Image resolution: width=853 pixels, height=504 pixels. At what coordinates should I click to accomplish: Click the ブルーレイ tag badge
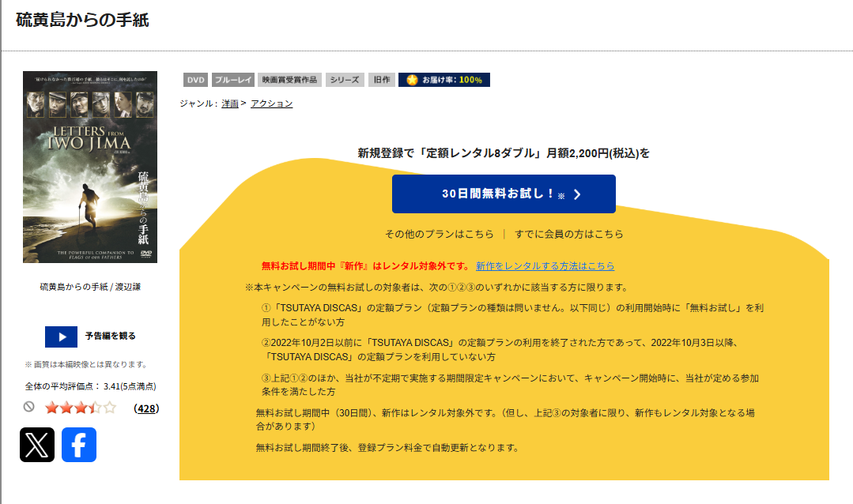click(233, 80)
